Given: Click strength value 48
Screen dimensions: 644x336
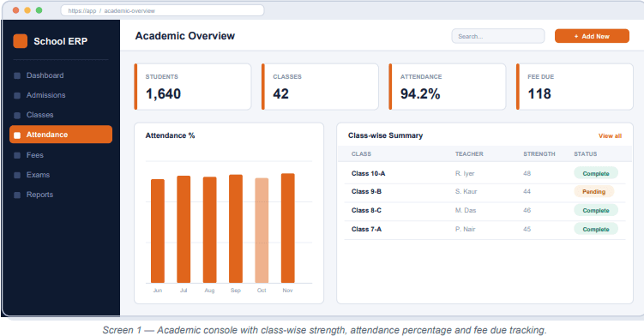Looking at the screenshot, I should (x=527, y=174).
